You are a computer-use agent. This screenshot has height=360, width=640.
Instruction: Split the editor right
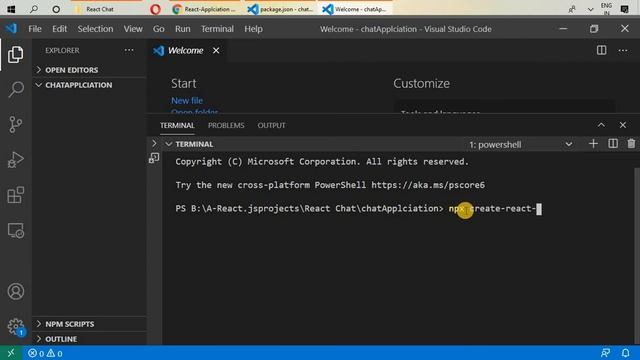pyautogui.click(x=601, y=50)
